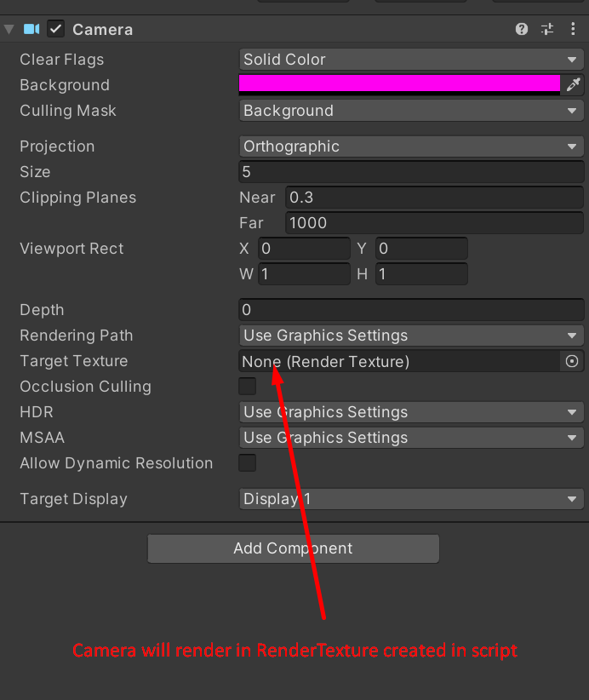Pick background color with eyedropper
Viewport: 589px width, 700px height.
pos(574,84)
